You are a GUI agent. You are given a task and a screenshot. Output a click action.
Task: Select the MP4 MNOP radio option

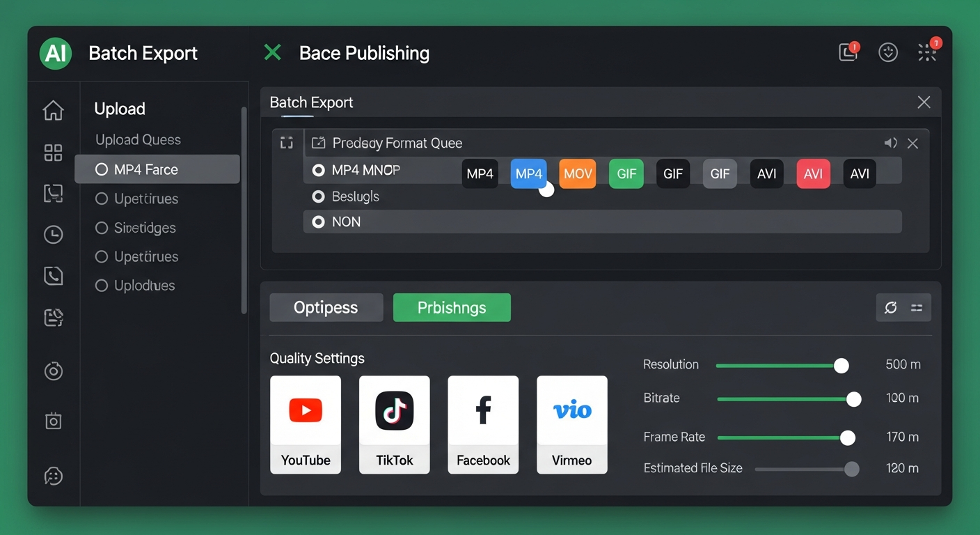tap(319, 170)
